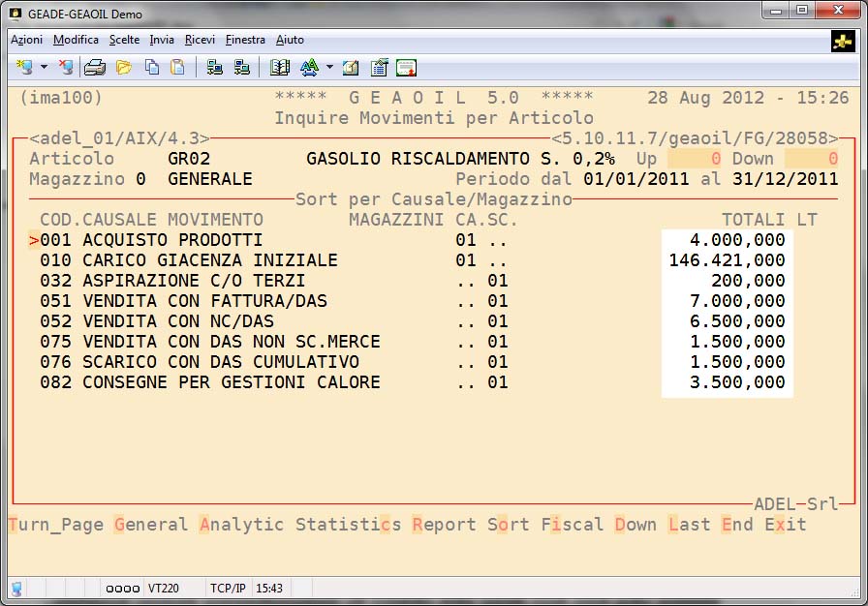
Task: Expand the new connection dropdown arrow
Action: click(44, 68)
